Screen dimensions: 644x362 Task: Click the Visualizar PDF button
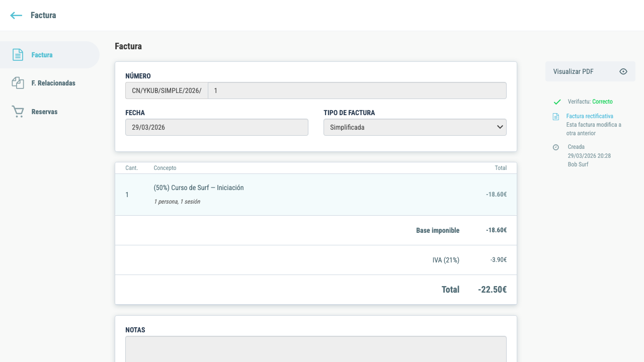(x=590, y=71)
